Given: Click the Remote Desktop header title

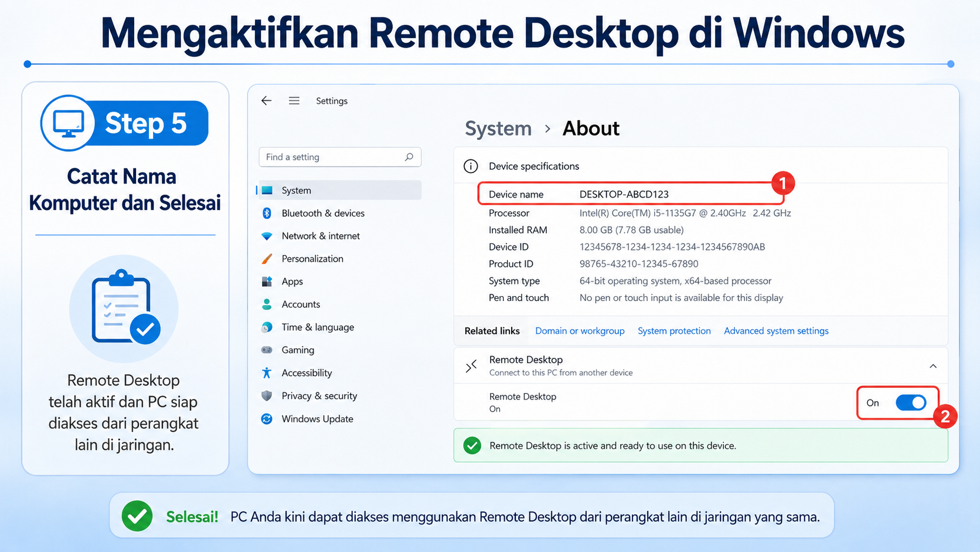Looking at the screenshot, I should point(526,360).
